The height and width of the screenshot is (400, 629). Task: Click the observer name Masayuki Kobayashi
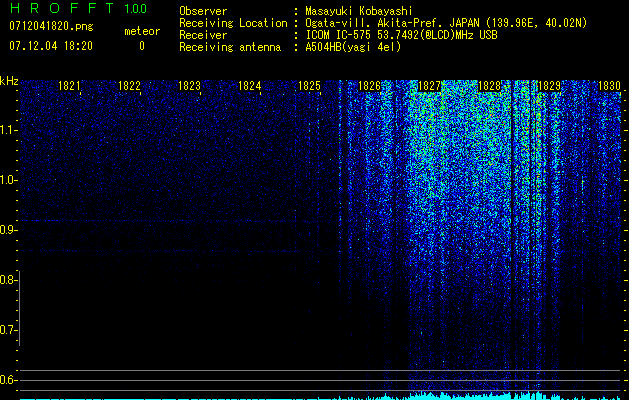click(358, 11)
